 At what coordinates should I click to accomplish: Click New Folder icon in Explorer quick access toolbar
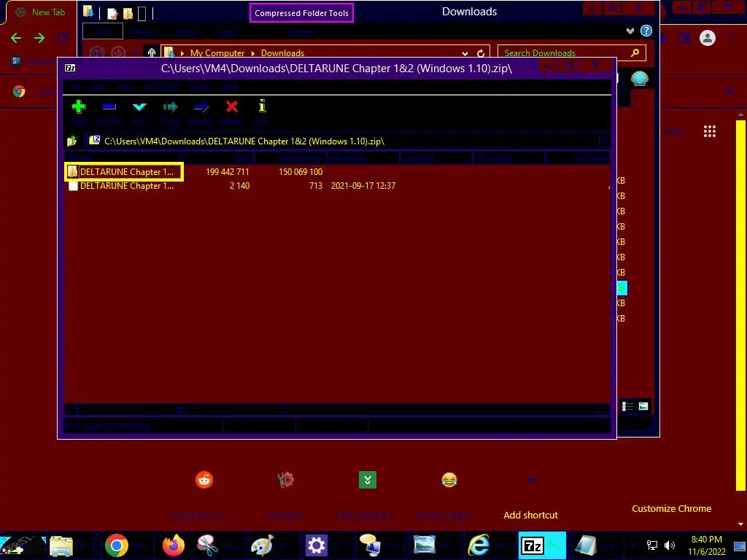tap(128, 13)
